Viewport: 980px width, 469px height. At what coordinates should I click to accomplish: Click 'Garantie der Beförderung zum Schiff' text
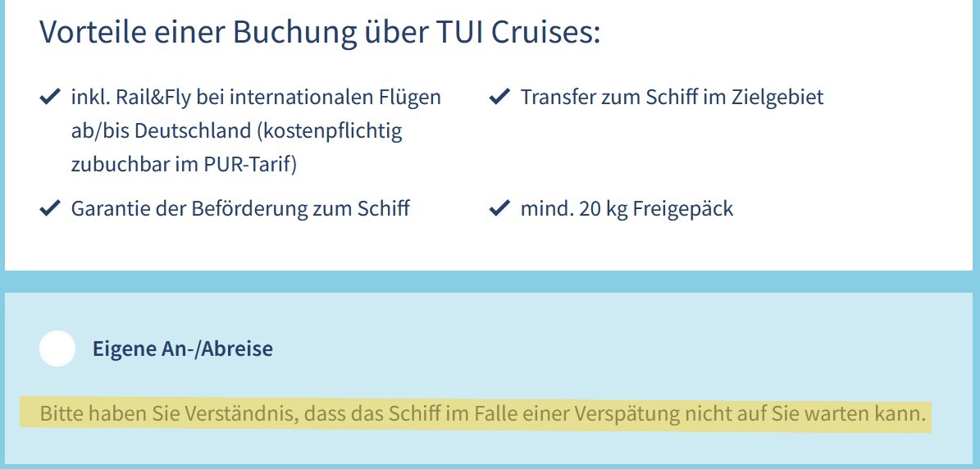(240, 209)
